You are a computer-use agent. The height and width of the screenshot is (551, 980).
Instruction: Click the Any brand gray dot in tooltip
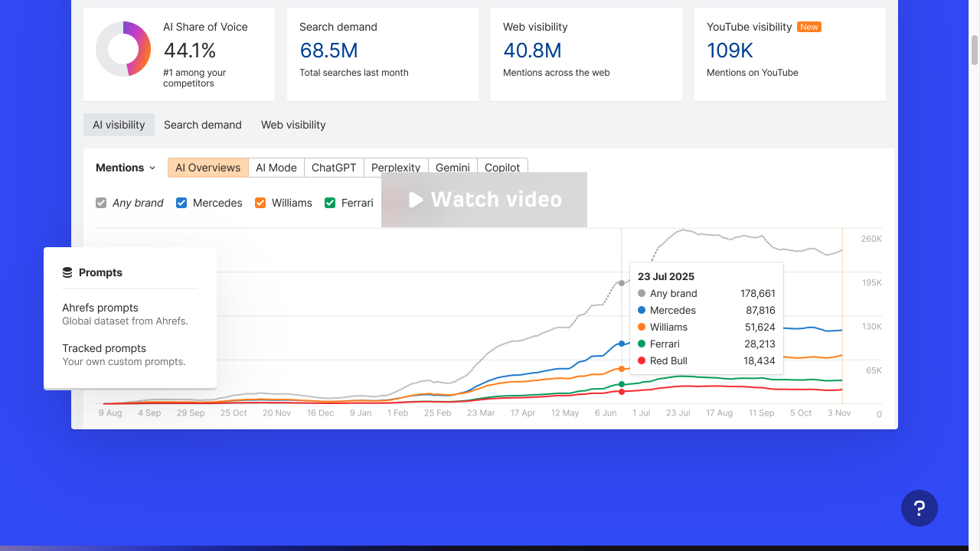642,293
